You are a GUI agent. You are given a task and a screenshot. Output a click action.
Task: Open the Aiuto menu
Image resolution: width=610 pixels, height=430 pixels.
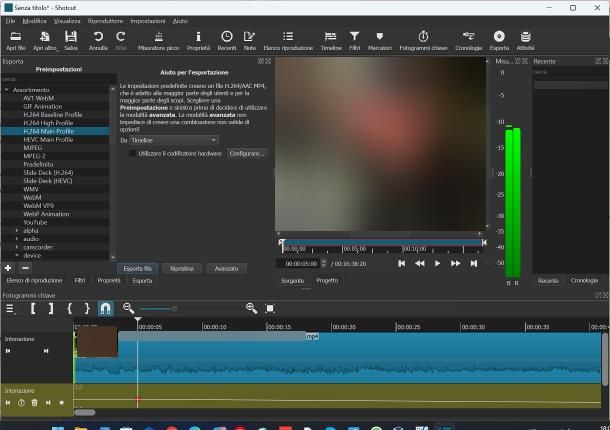(x=180, y=21)
